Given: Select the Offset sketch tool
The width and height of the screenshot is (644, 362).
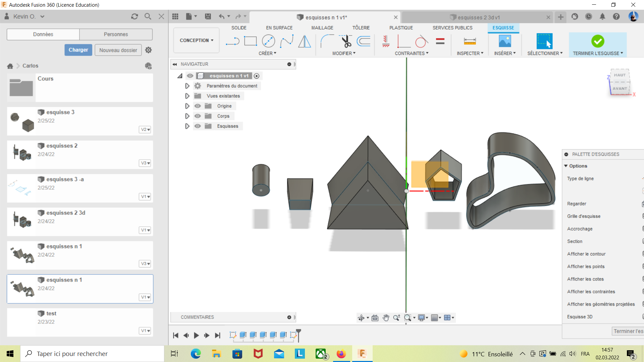Looking at the screenshot, I should (x=364, y=41).
